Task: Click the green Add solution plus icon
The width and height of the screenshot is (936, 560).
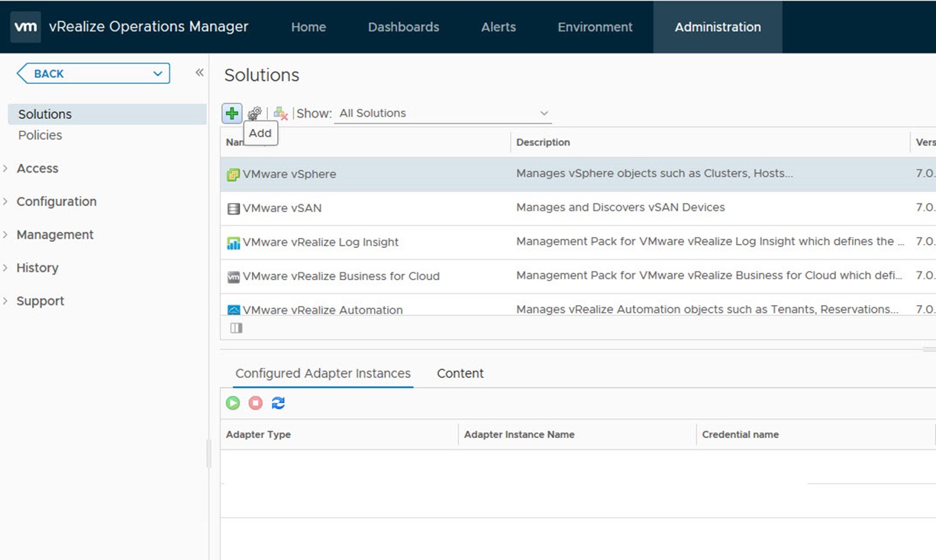Action: [231, 113]
